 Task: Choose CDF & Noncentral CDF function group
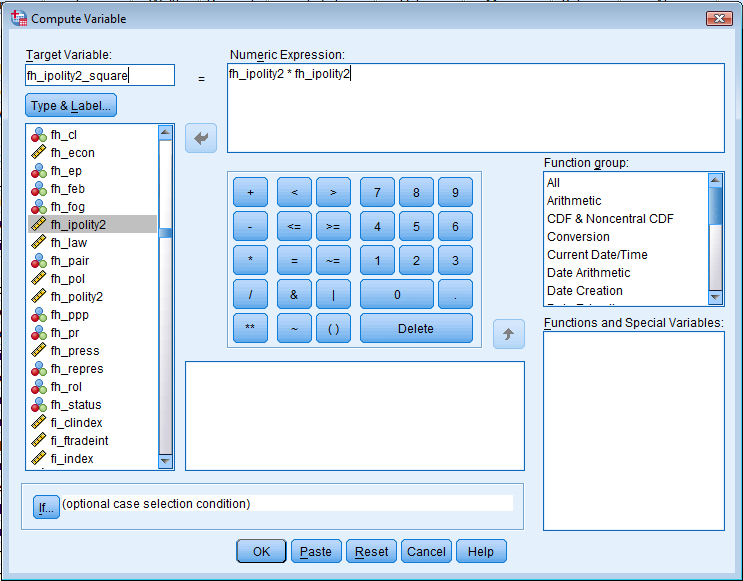pyautogui.click(x=610, y=219)
